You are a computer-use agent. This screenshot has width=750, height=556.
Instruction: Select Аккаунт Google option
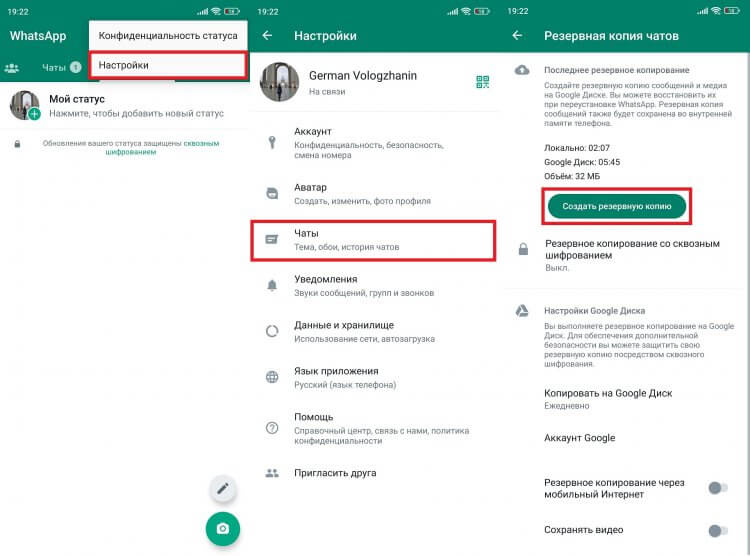(x=579, y=438)
